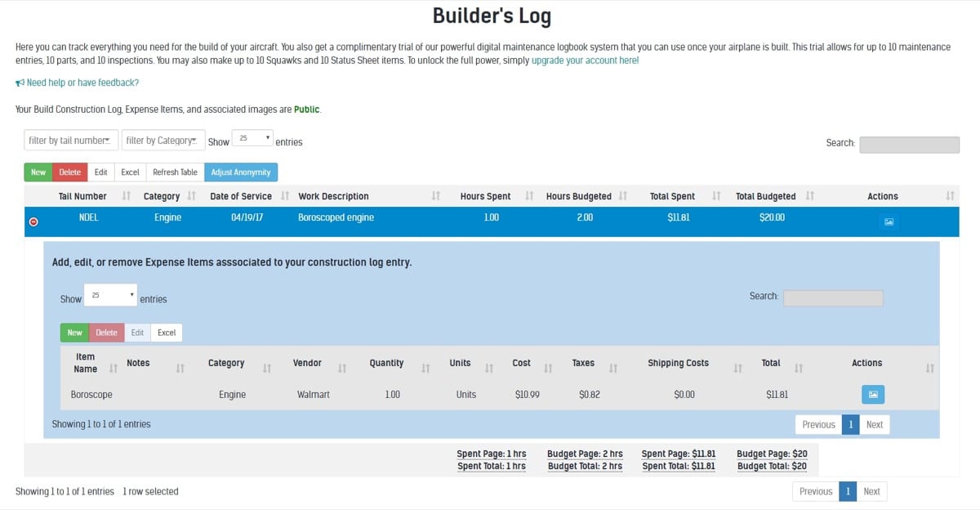Click red Delete button for construction log
The image size is (980, 510).
tap(70, 172)
